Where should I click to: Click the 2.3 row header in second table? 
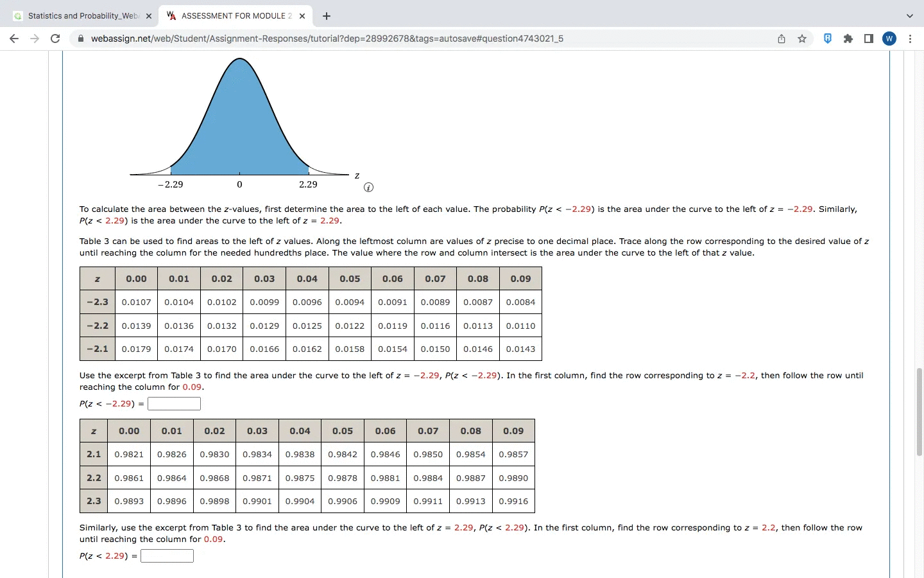pyautogui.click(x=94, y=501)
